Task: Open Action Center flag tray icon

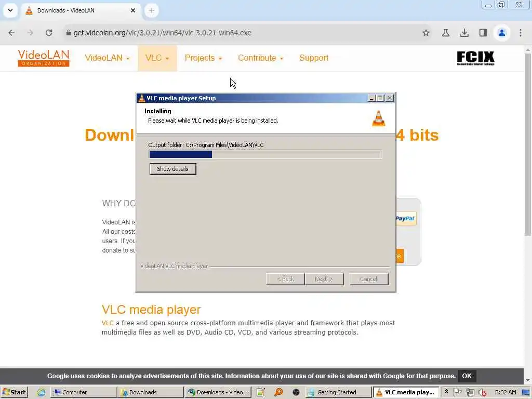Action: coord(457,392)
